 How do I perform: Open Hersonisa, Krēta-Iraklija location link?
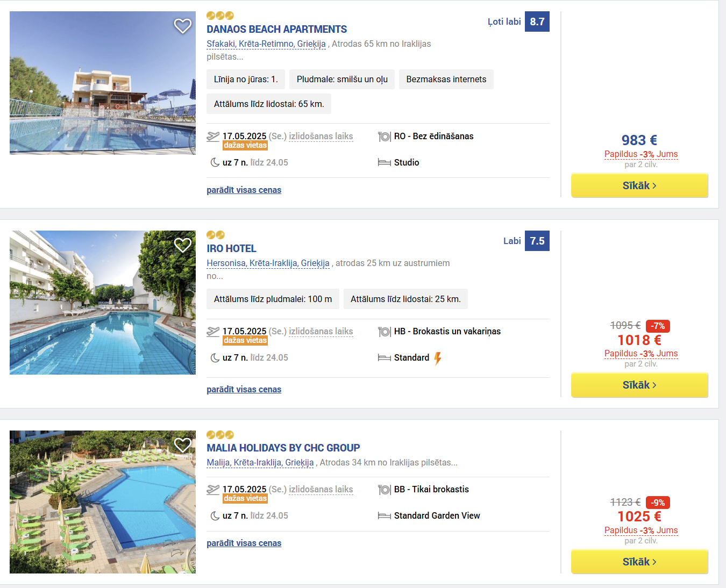268,263
